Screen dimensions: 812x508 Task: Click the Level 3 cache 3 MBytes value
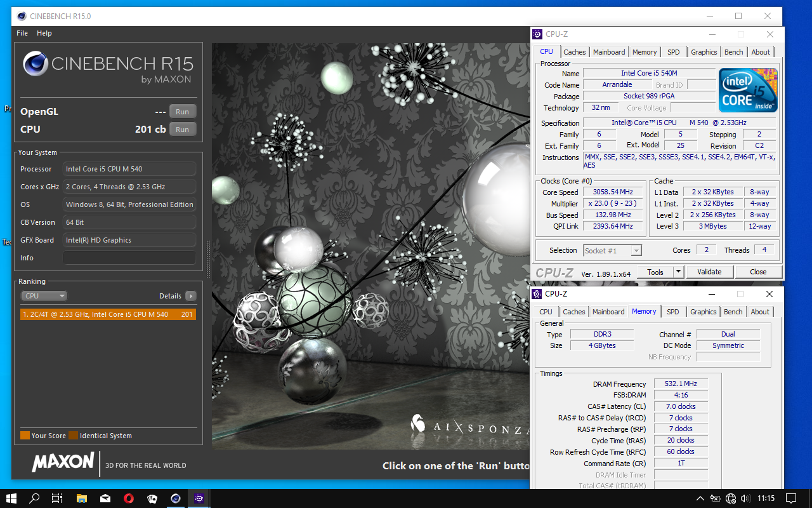click(x=714, y=226)
